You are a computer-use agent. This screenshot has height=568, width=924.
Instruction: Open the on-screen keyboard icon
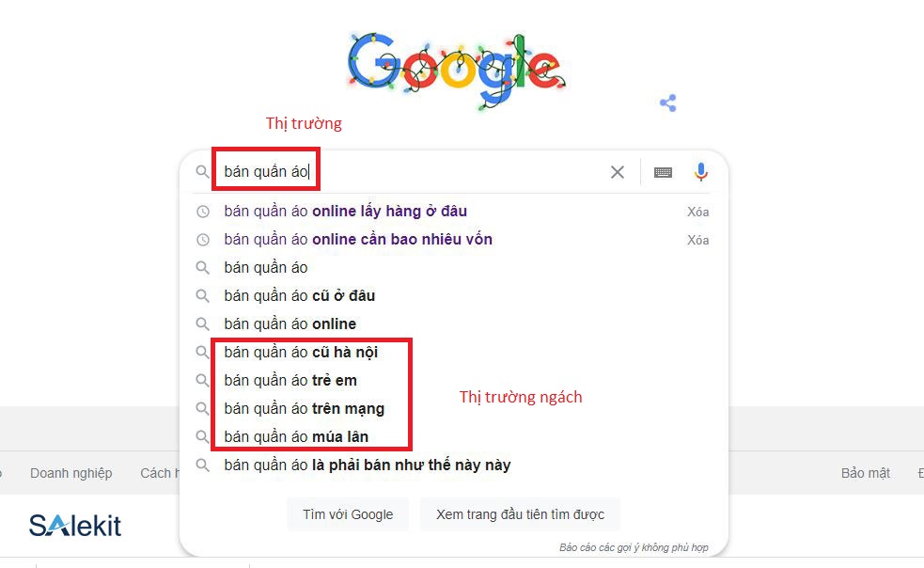click(662, 171)
